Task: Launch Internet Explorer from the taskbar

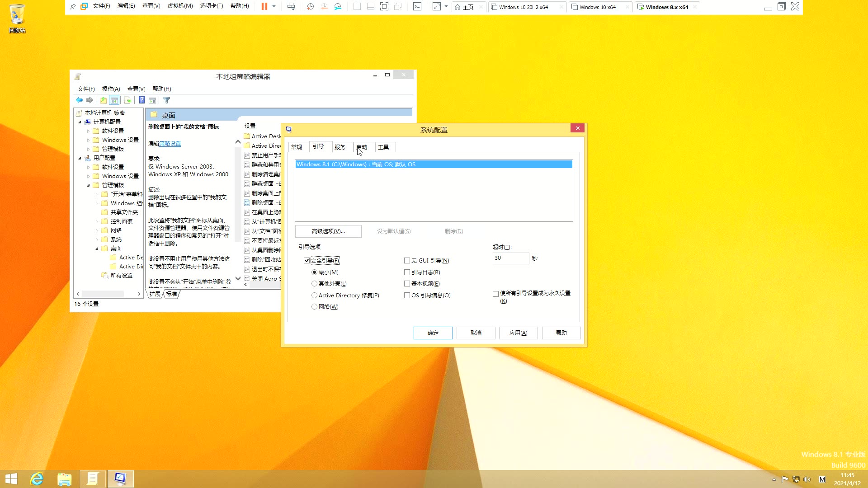Action: [x=37, y=479]
